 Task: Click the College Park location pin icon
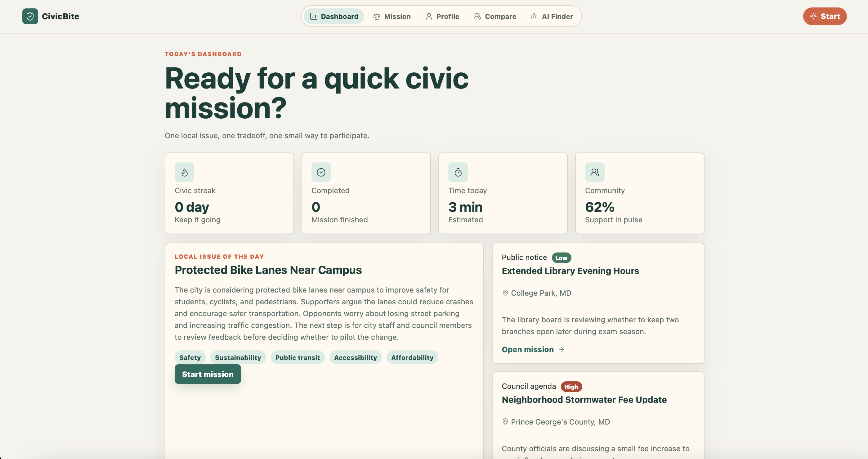click(x=505, y=293)
